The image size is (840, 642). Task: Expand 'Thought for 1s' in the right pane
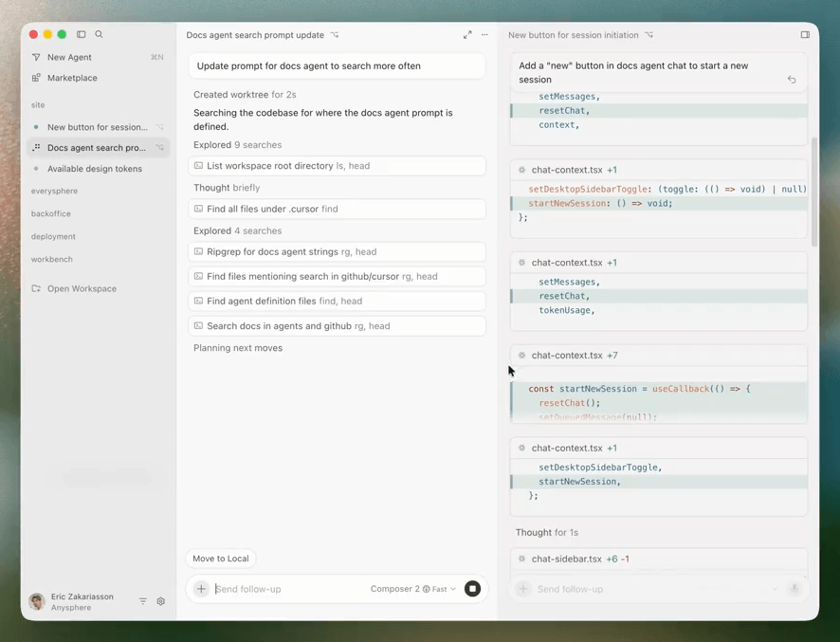click(x=547, y=532)
